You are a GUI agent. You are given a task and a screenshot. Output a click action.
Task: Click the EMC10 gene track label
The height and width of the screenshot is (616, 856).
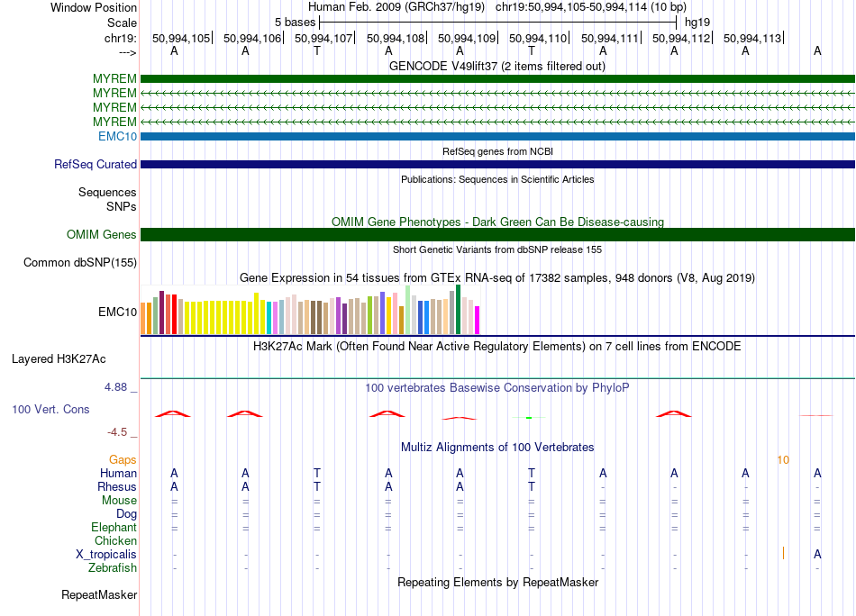[x=117, y=136]
